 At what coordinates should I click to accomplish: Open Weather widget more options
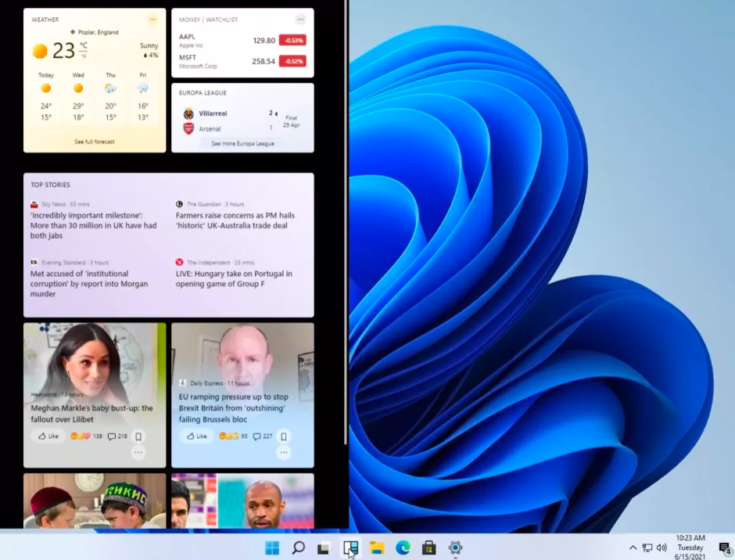[152, 20]
